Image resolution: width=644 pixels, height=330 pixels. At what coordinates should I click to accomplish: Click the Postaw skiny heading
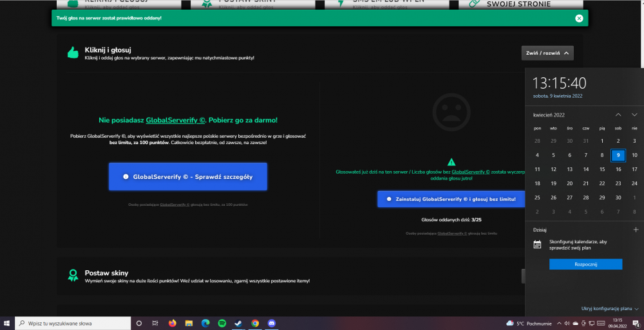pyautogui.click(x=106, y=273)
